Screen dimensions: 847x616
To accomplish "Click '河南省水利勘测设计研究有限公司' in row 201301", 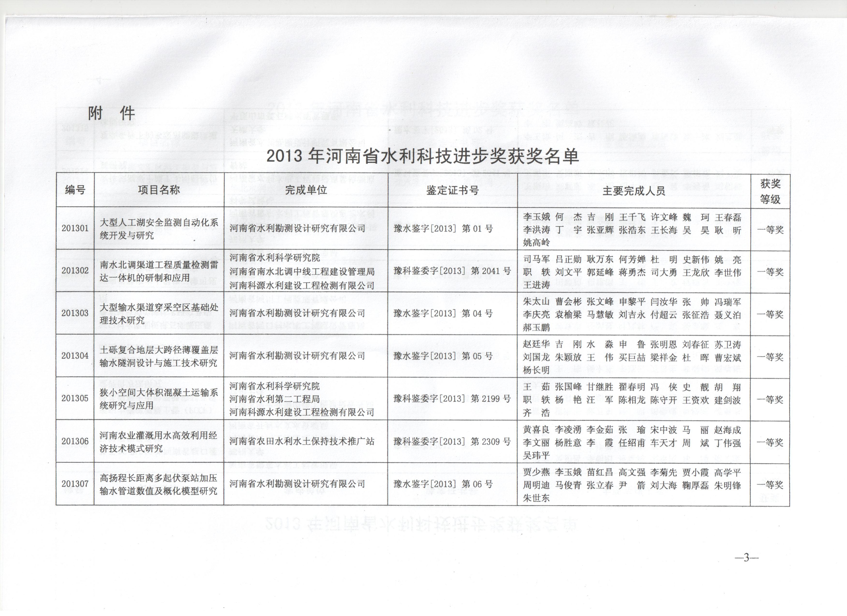I will [x=297, y=229].
